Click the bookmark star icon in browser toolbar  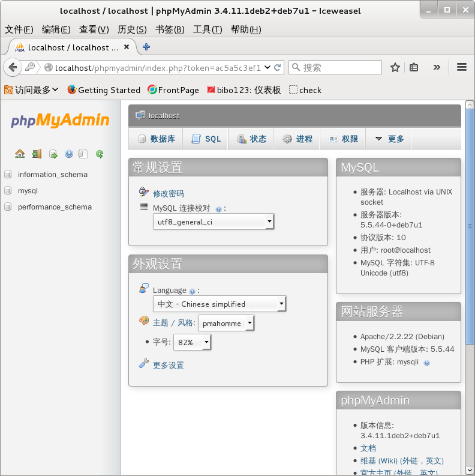tap(395, 68)
